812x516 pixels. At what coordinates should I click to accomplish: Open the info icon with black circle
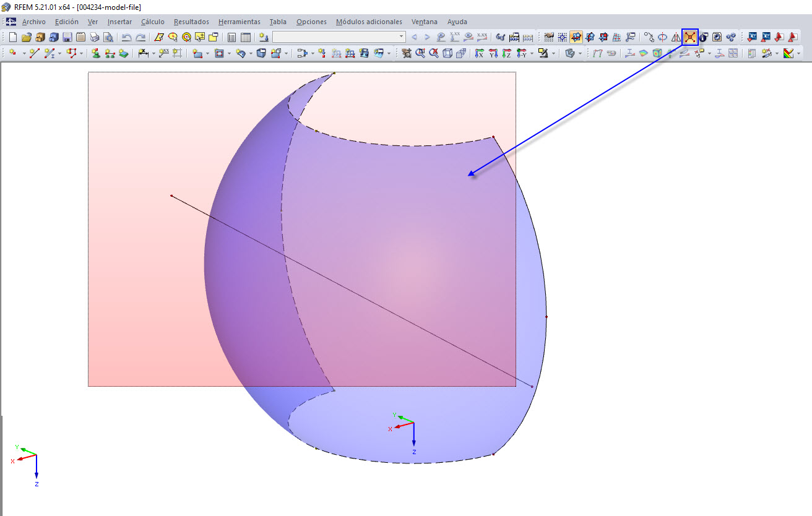[704, 37]
